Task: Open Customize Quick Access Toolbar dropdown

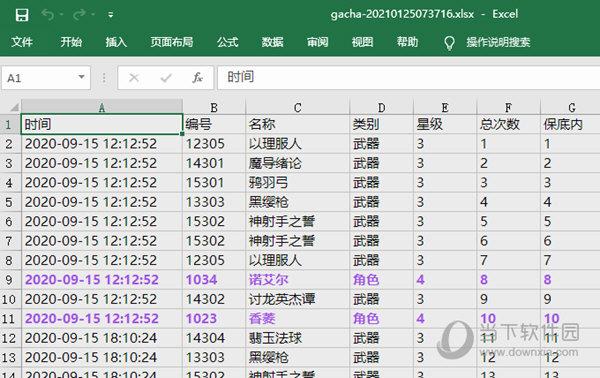Action: click(111, 15)
